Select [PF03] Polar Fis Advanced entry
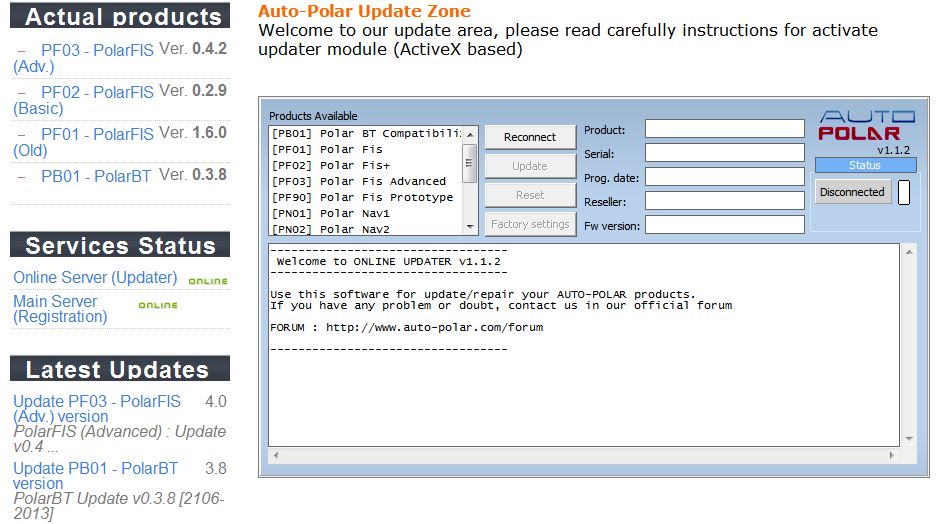 coord(366,181)
